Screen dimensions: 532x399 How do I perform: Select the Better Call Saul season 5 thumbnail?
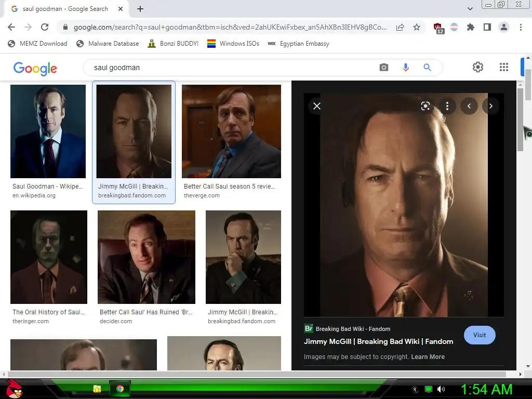click(x=231, y=131)
